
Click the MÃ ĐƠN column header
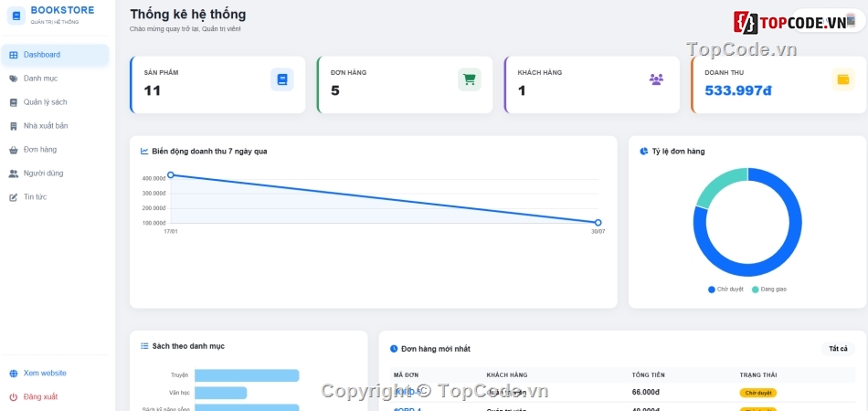(407, 375)
